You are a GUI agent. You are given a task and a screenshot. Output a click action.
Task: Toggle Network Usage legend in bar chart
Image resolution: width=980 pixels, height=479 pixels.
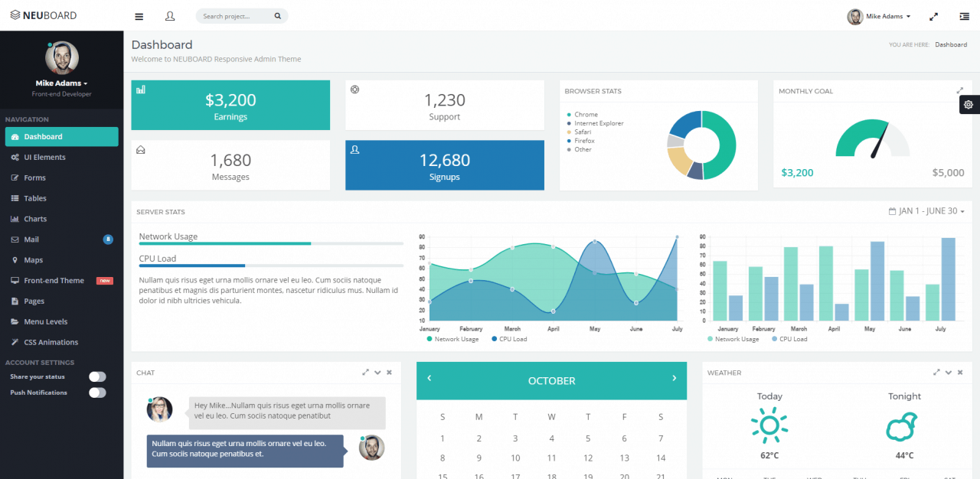pyautogui.click(x=733, y=339)
